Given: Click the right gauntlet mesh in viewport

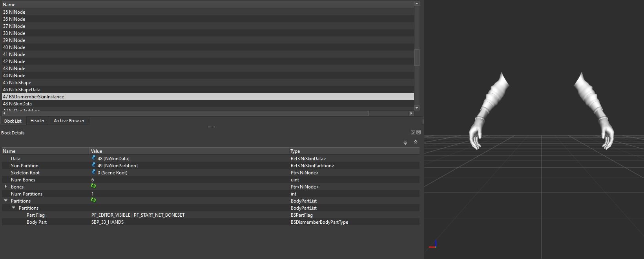Looking at the screenshot, I should pyautogui.click(x=594, y=111).
